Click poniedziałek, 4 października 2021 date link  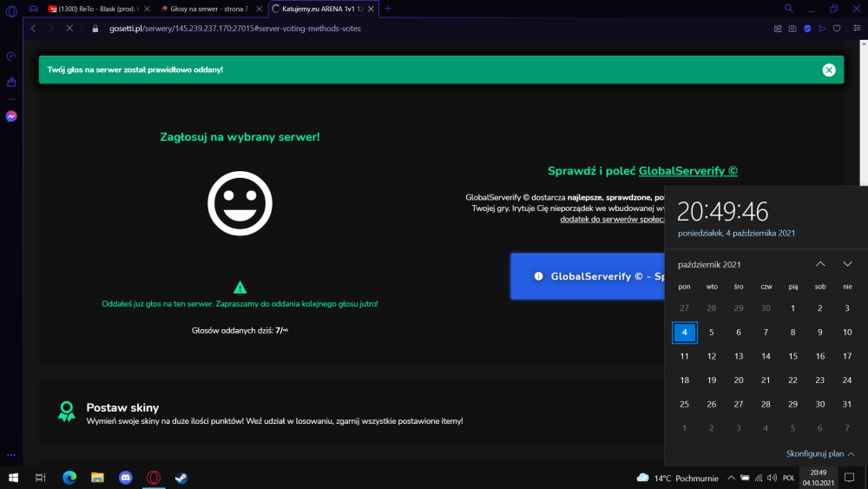(736, 233)
